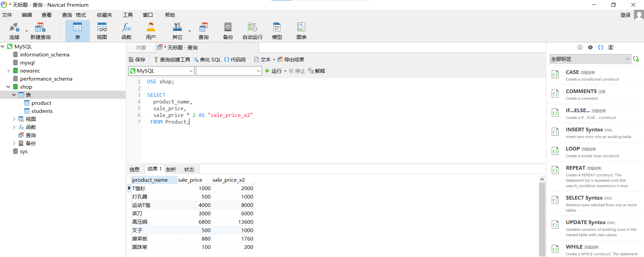
Task: Click the 保存 (Save) button
Action: click(x=137, y=59)
